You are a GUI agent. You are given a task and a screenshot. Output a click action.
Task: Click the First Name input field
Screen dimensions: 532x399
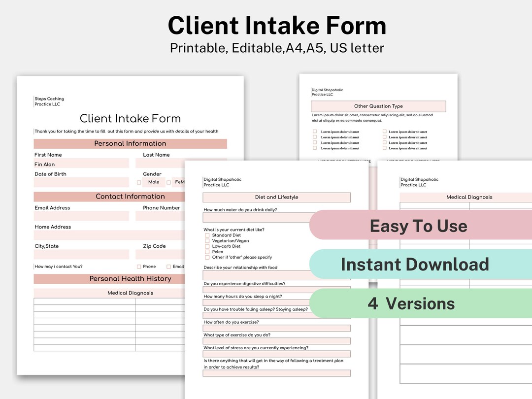click(81, 164)
